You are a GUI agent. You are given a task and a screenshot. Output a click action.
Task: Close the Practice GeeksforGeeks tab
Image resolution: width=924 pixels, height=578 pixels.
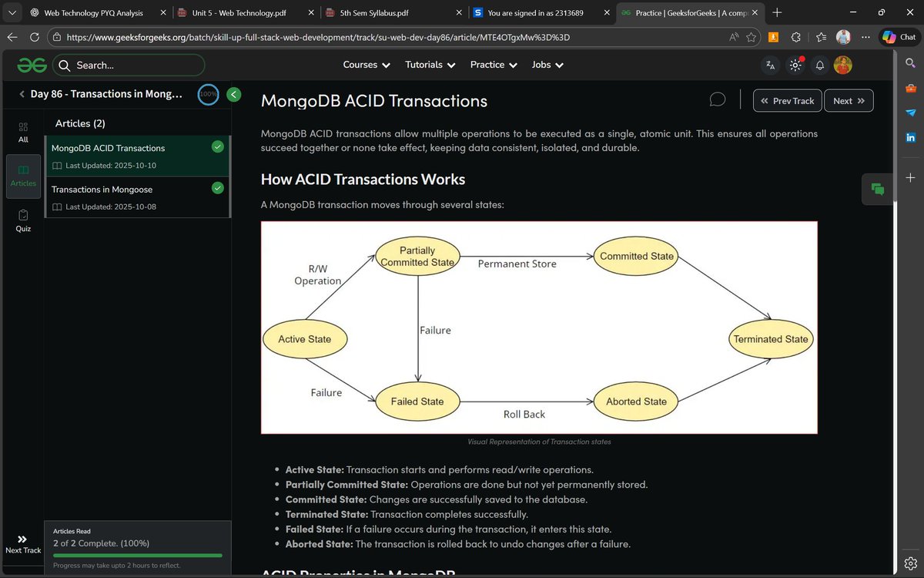click(x=755, y=13)
